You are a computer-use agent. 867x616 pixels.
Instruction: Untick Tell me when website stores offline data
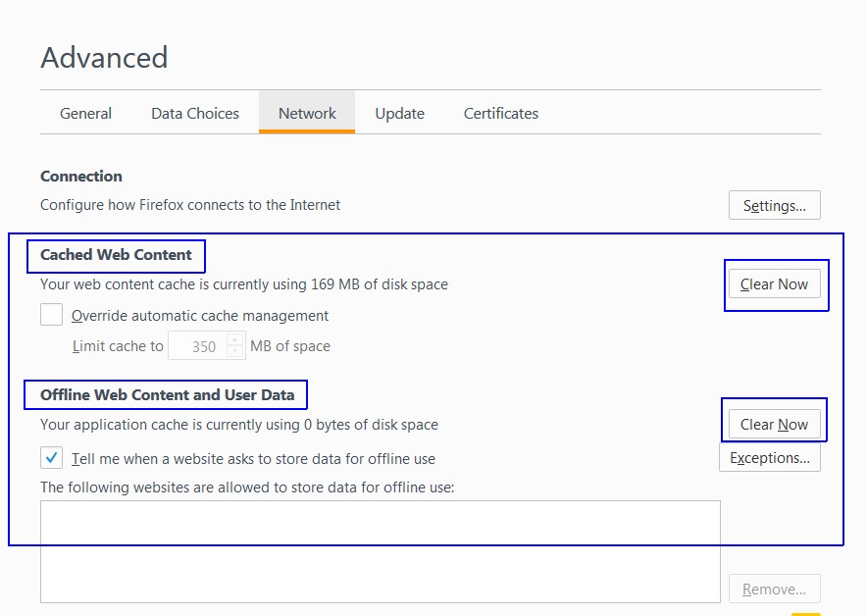51,458
